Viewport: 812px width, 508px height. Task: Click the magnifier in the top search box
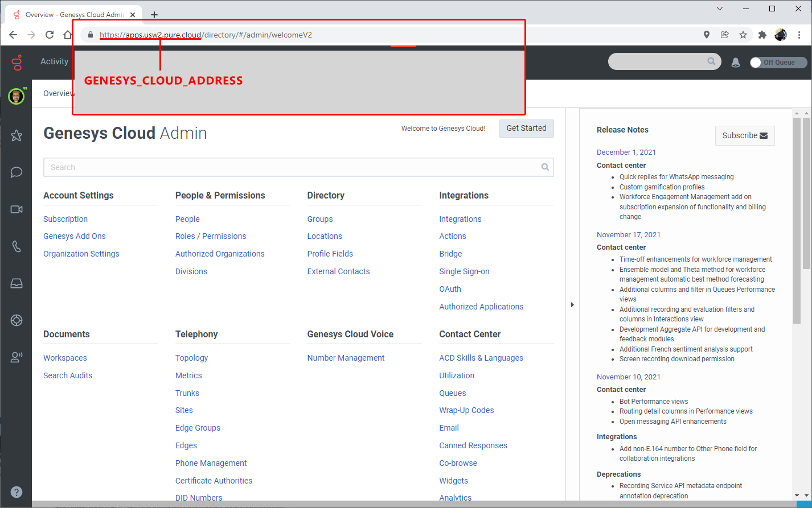coord(711,61)
